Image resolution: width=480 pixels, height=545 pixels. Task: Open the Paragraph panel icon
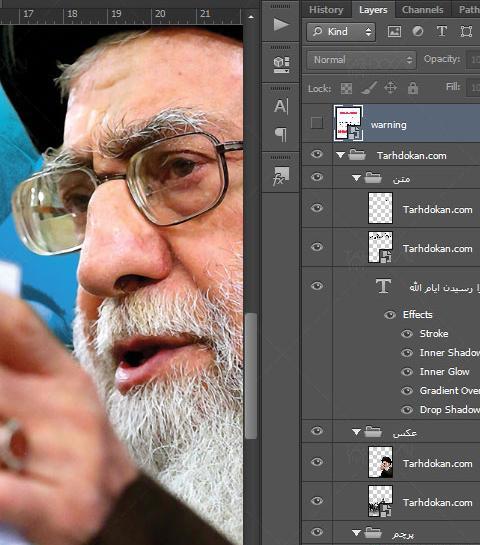tap(281, 135)
